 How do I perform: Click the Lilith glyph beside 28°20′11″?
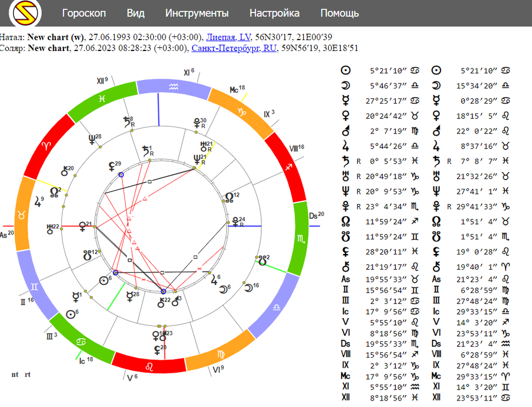coord(345,252)
